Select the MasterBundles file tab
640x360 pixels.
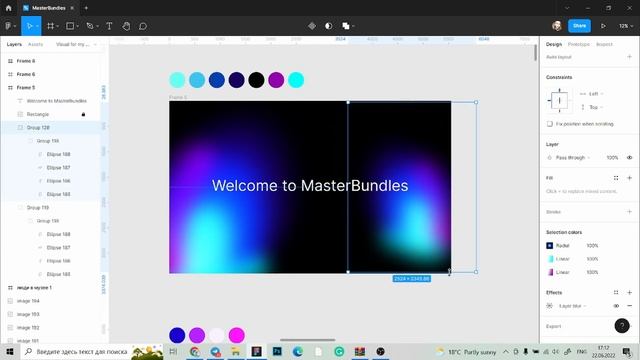[x=49, y=8]
